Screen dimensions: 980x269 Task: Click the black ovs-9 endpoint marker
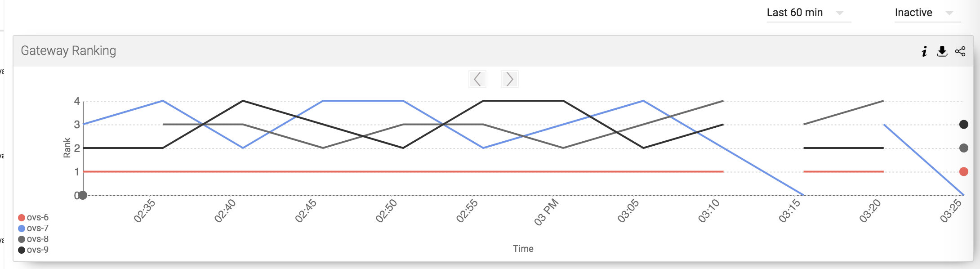[963, 125]
